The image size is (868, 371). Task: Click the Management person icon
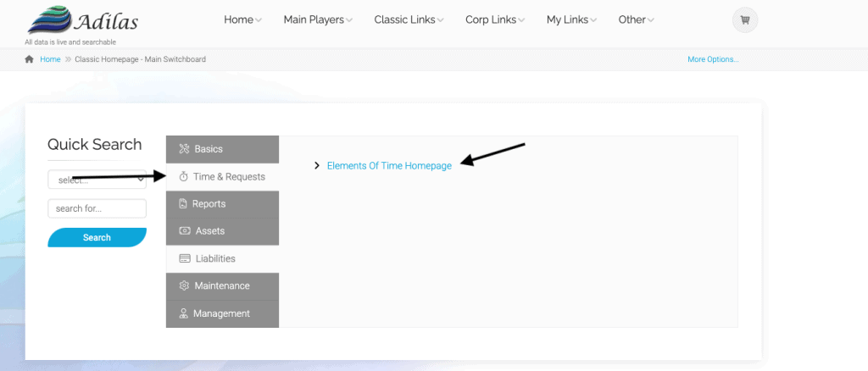coord(184,313)
